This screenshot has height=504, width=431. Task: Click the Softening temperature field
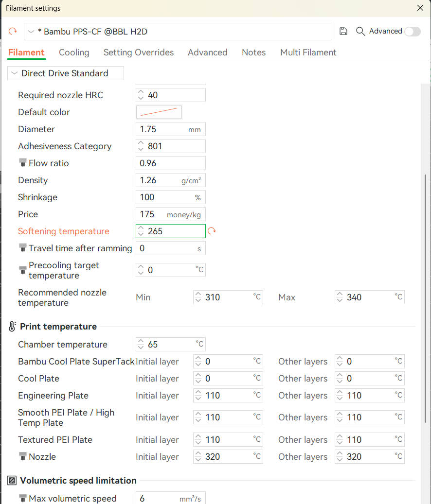tap(170, 231)
